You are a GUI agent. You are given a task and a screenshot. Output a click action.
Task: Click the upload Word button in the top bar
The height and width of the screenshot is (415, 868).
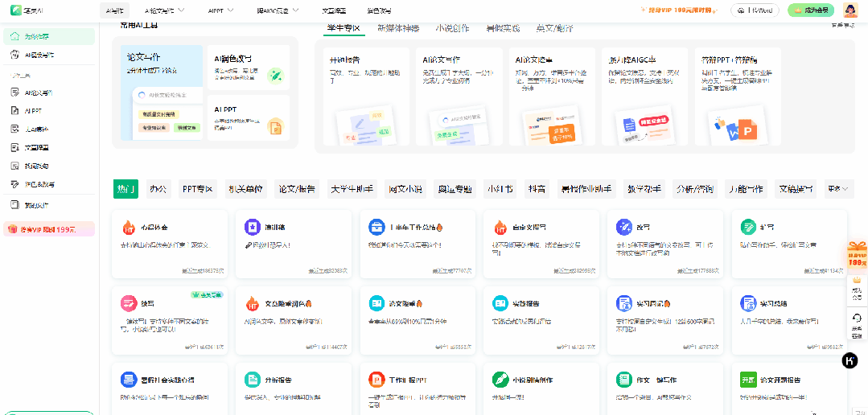[755, 10]
